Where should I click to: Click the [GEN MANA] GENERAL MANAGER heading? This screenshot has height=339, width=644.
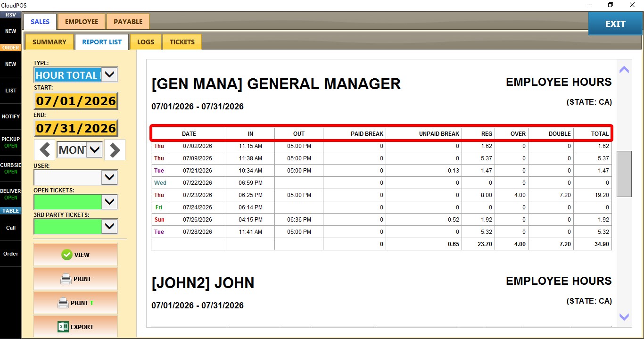(x=276, y=84)
